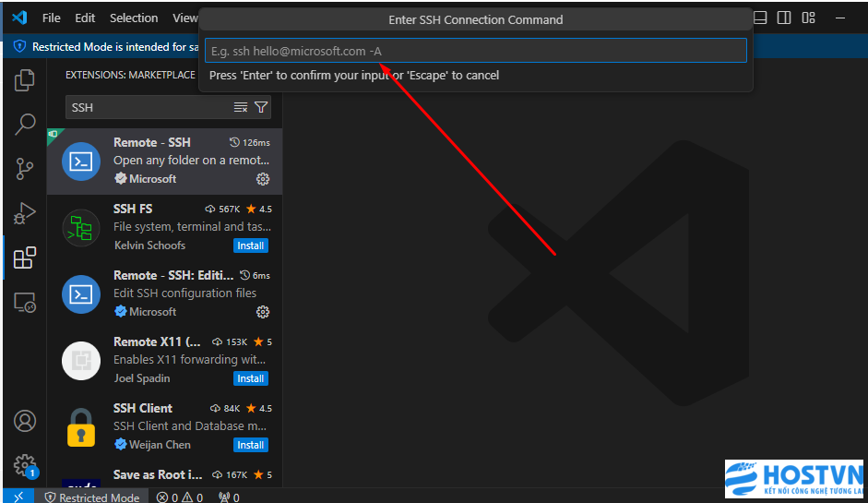Open the Manage gear in activity bar
Screen dimensions: 868x503
[24, 465]
